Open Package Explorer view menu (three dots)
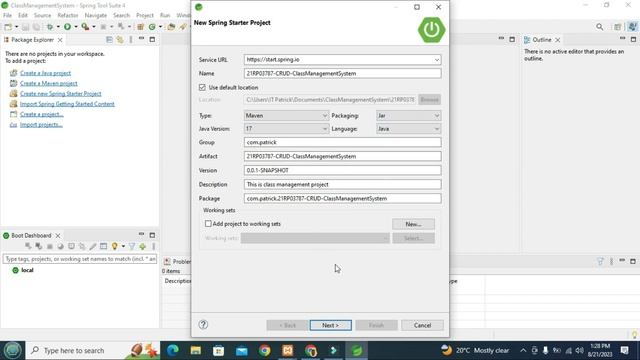Viewport: 640px width, 360px height. [131, 40]
